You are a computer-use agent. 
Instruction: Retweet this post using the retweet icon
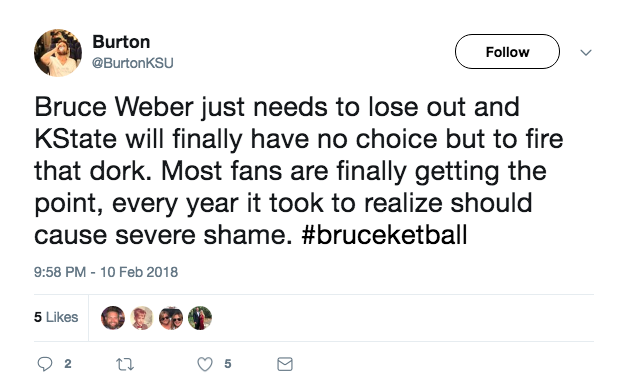coord(125,364)
